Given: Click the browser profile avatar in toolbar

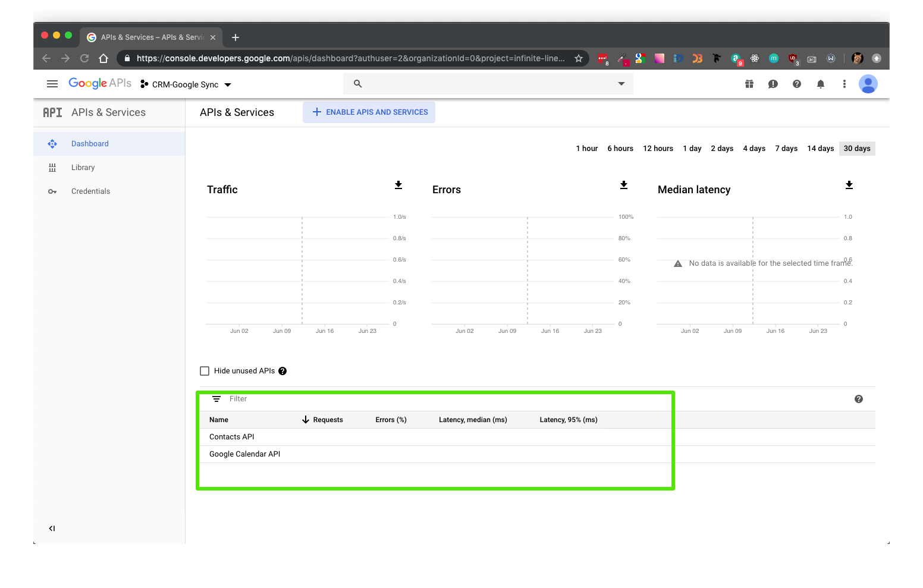Looking at the screenshot, I should (858, 58).
